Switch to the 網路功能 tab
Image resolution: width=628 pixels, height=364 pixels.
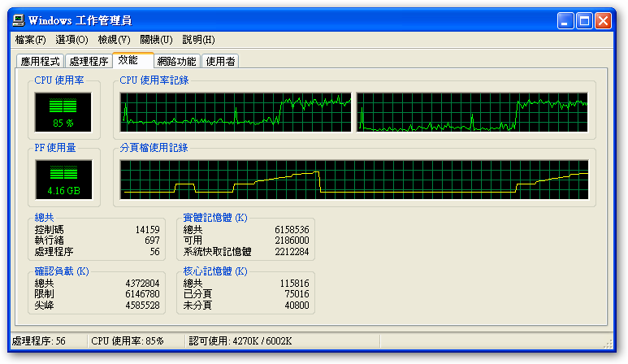point(176,61)
